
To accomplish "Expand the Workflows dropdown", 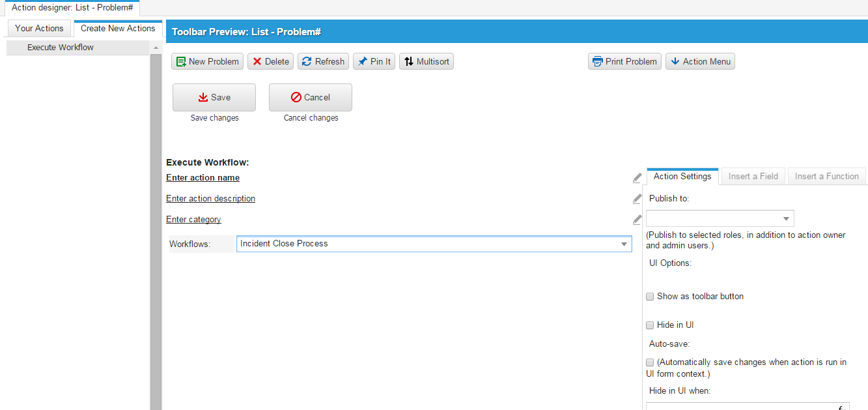I will [x=623, y=243].
